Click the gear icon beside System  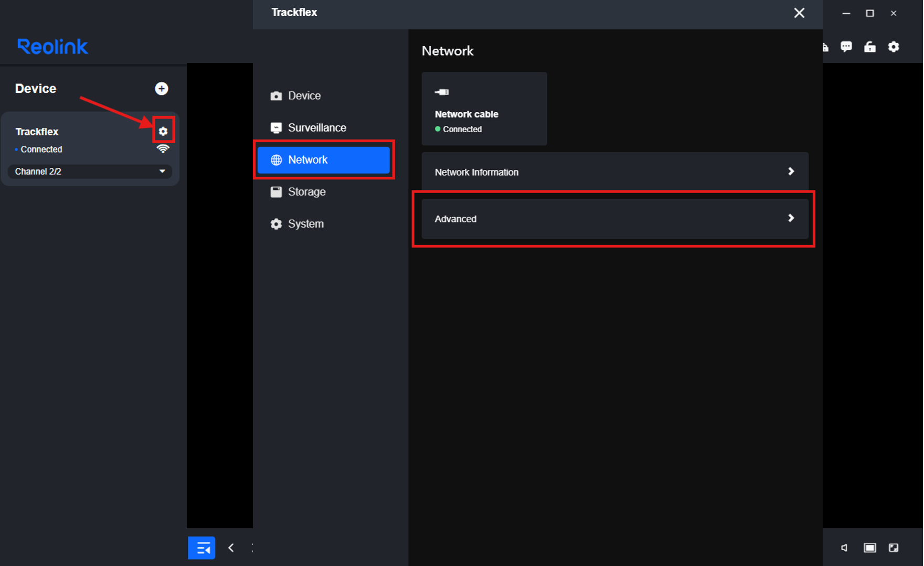click(x=276, y=224)
